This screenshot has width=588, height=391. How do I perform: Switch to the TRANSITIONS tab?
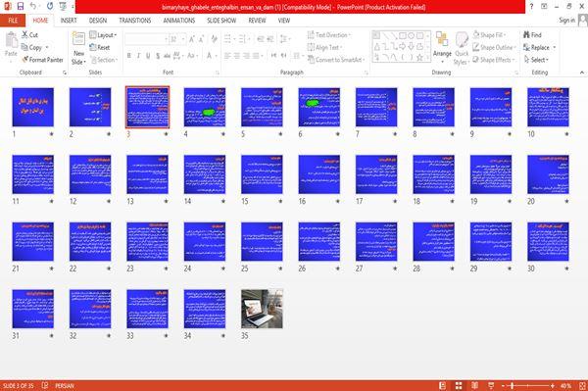click(x=135, y=21)
